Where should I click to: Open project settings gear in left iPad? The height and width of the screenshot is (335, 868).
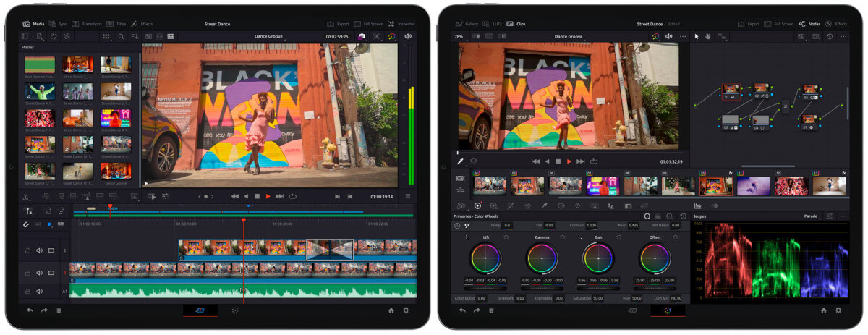pyautogui.click(x=406, y=310)
